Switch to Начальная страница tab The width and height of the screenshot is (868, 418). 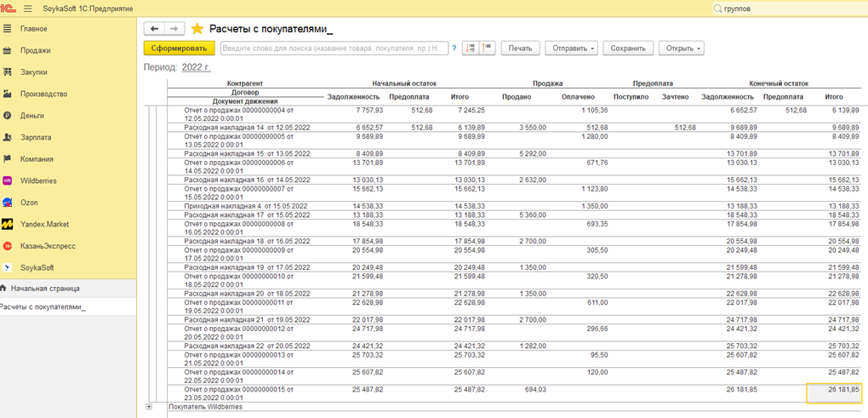click(43, 289)
